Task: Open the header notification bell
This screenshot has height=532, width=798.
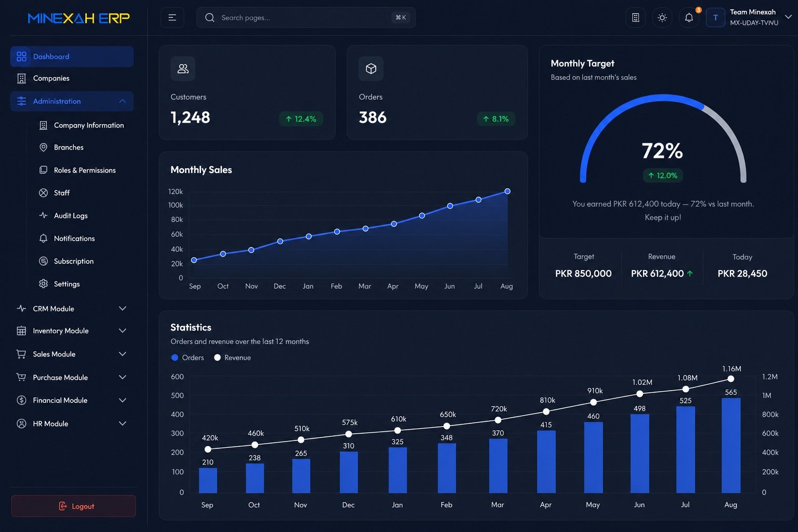Action: [689, 18]
